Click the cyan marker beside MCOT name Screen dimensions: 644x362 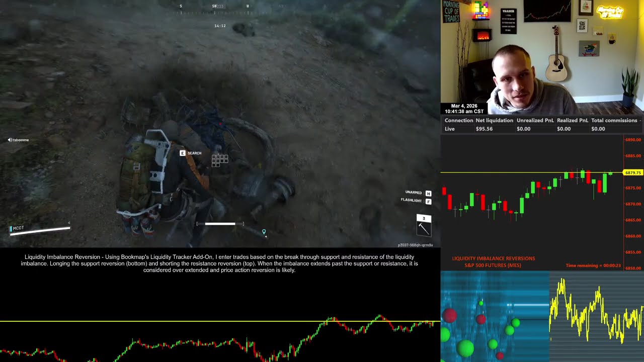11,229
